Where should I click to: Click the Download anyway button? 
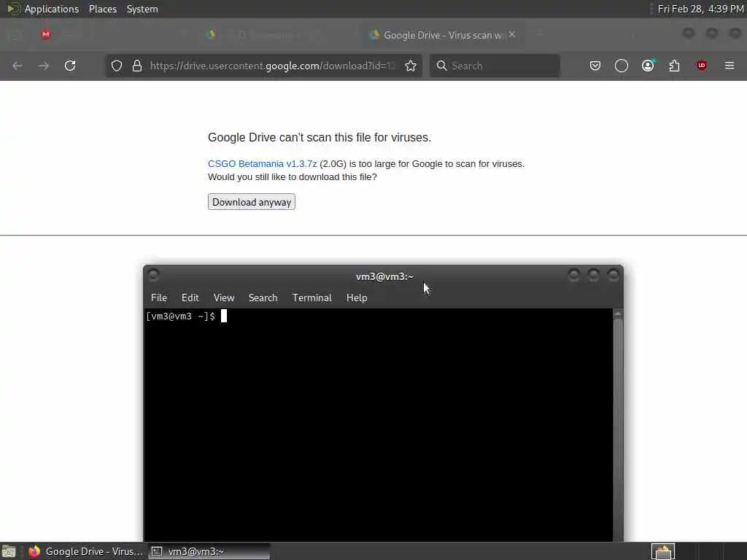click(x=252, y=202)
